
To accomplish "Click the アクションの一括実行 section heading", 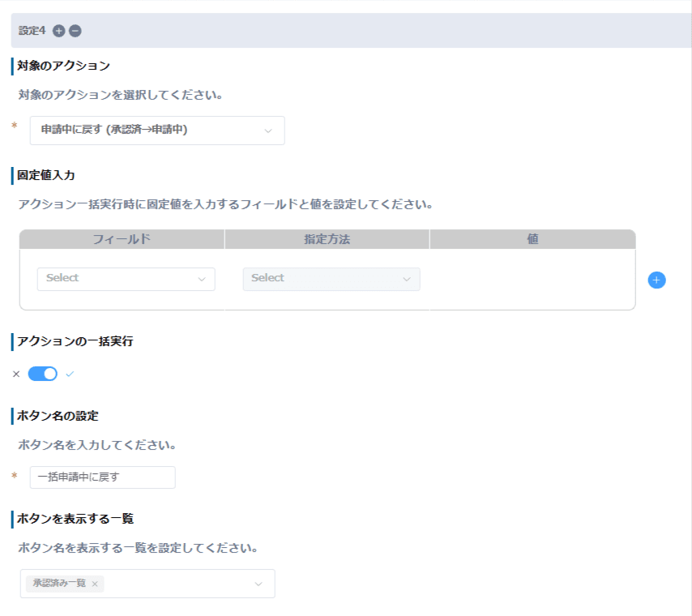I will [75, 341].
